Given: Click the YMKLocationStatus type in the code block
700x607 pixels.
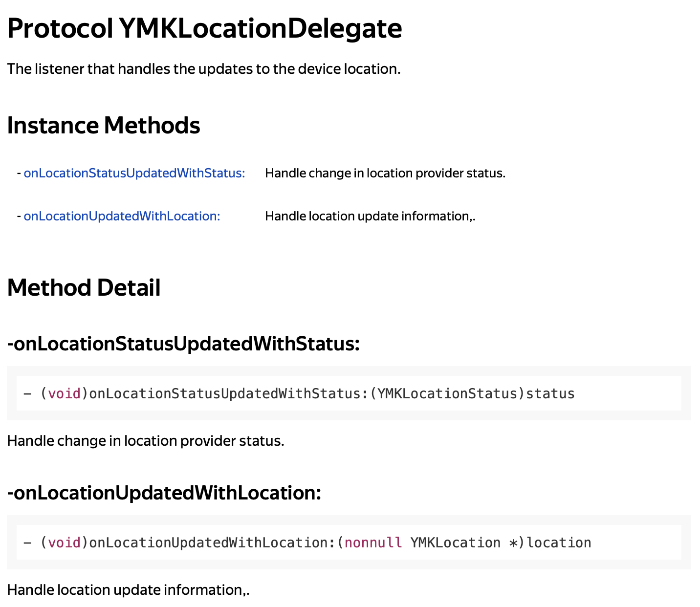Looking at the screenshot, I should point(447,393).
